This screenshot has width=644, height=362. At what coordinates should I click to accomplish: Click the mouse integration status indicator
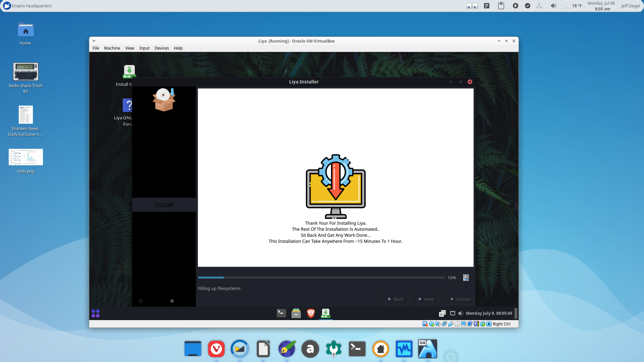(483, 324)
